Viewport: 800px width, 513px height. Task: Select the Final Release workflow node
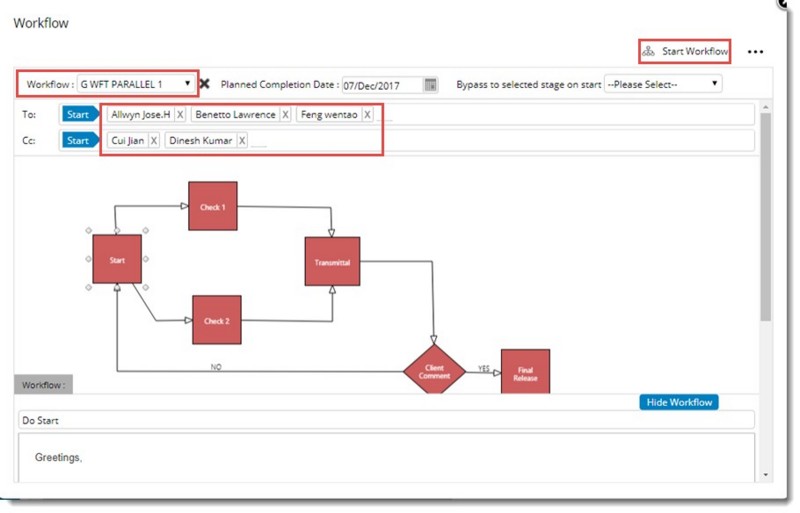[525, 371]
